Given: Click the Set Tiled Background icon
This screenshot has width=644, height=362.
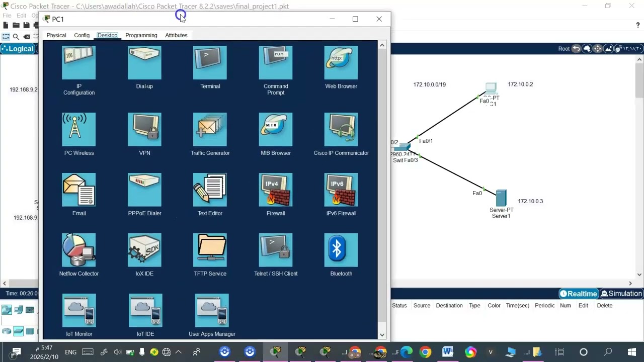Looking at the screenshot, I should point(608,49).
